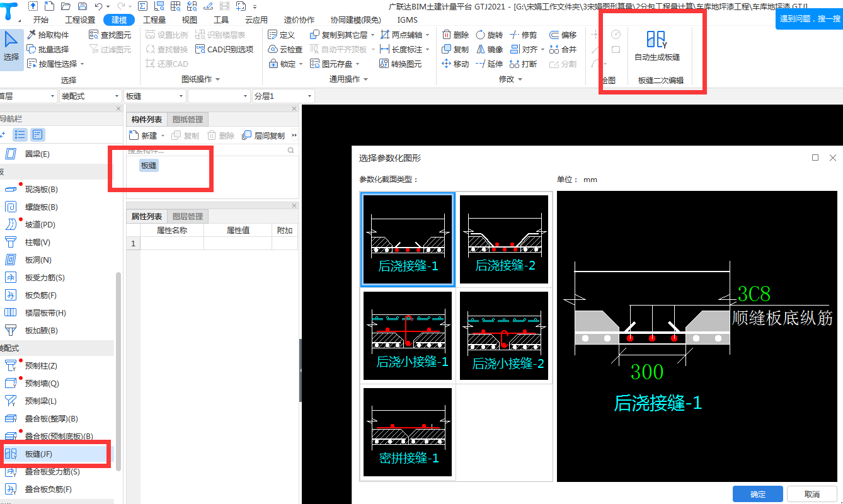Open the 图元存盘 dropdown arrow
843x504 pixels.
pos(357,64)
